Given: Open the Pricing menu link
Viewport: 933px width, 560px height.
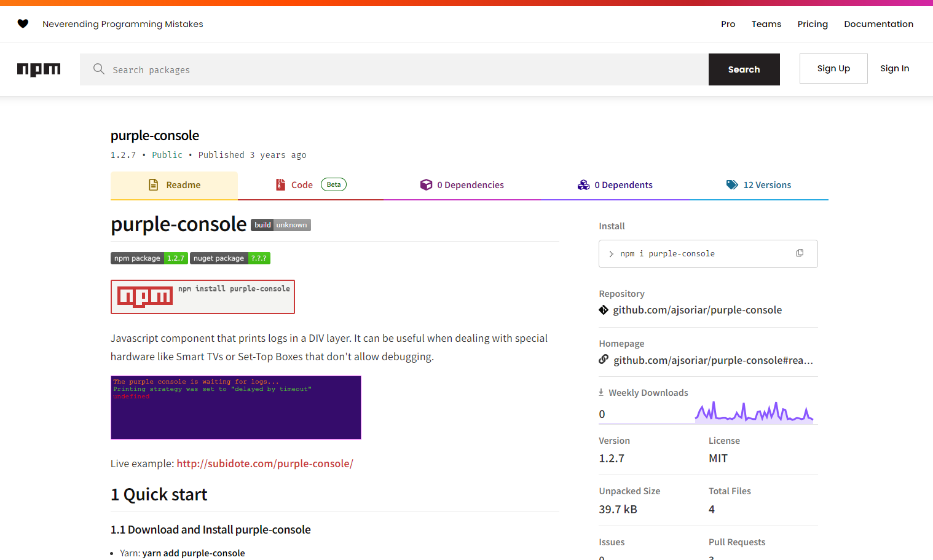Looking at the screenshot, I should [x=813, y=24].
